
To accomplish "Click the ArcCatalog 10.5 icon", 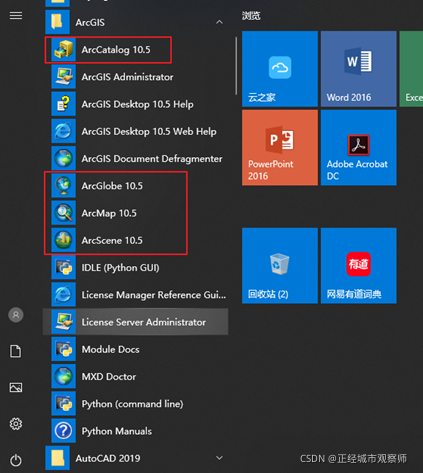I will (64, 50).
